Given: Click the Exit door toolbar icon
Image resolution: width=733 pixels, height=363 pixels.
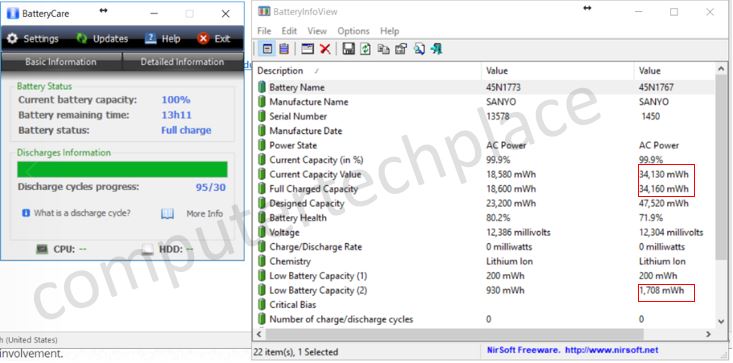Looking at the screenshot, I should click(x=437, y=49).
